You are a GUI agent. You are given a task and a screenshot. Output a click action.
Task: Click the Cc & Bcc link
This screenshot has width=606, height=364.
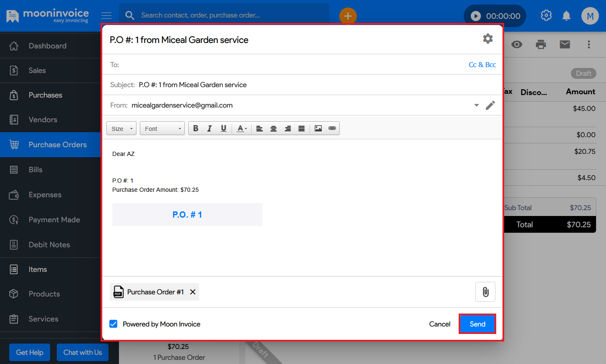[x=482, y=65]
